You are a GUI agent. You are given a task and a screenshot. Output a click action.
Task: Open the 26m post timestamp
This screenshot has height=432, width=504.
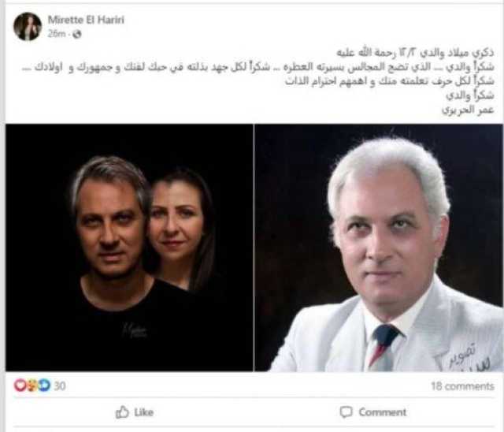[x=57, y=34]
